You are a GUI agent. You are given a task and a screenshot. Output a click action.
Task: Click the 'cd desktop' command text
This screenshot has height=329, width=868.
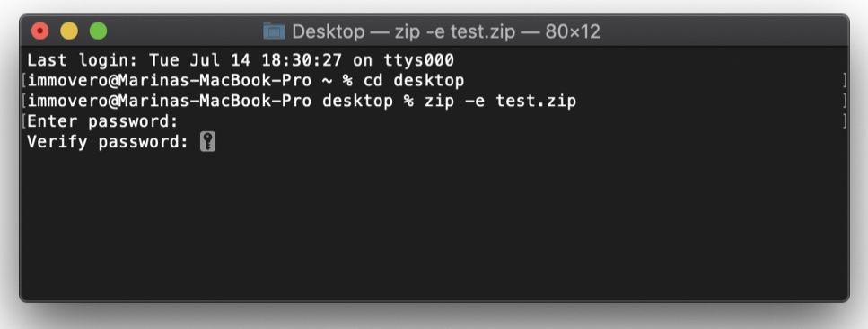point(414,80)
